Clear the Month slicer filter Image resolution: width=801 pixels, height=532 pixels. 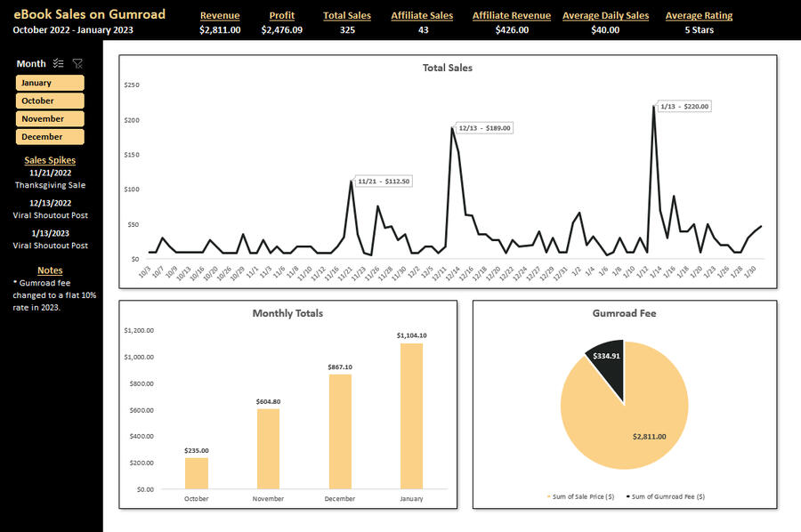click(77, 64)
